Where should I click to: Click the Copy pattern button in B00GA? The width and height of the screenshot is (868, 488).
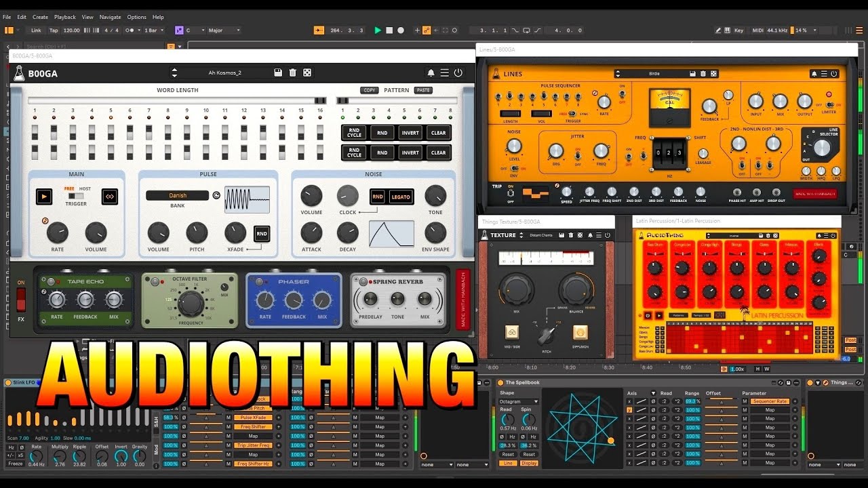tap(370, 90)
